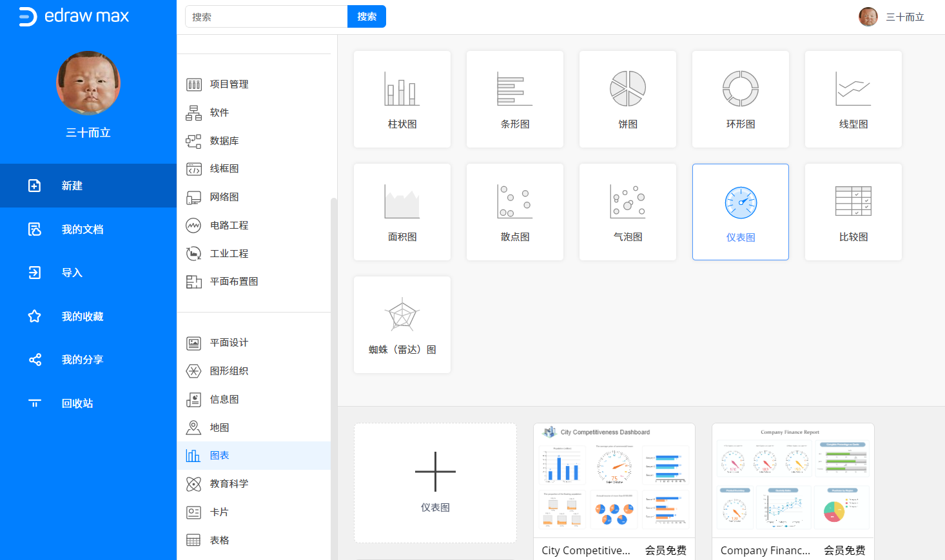The height and width of the screenshot is (560, 945).
Task: Choose the bubble chart (气泡图) icon
Action: (x=627, y=202)
